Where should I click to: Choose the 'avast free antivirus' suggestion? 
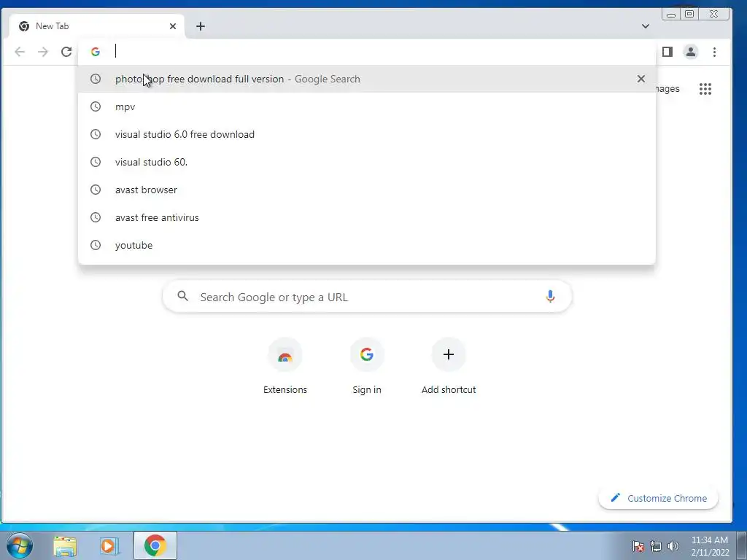coord(367,217)
